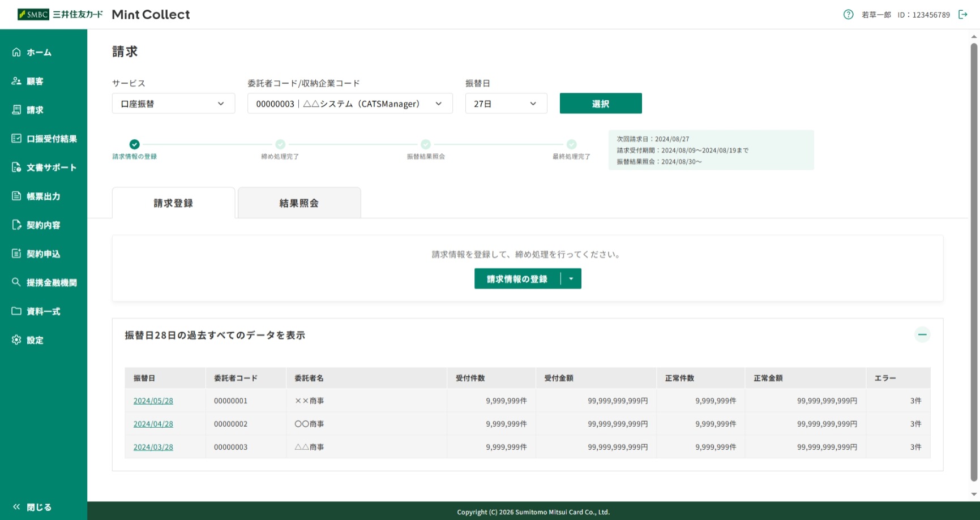This screenshot has width=980, height=520.
Task: Open the 資料一式 folder item
Action: [44, 311]
